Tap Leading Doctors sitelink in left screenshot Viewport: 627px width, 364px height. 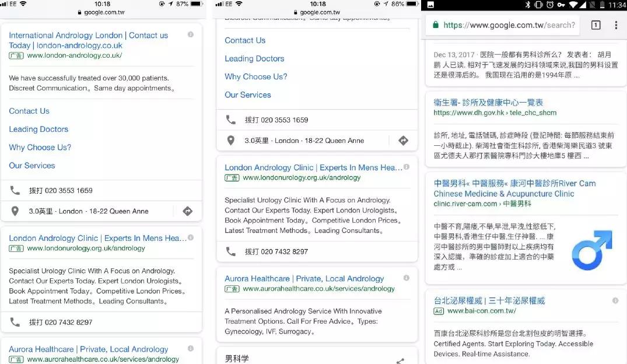coord(38,129)
